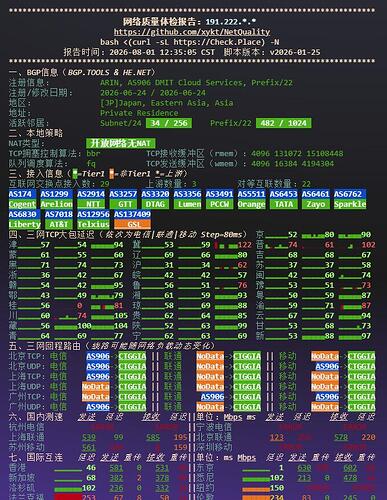The image size is (387, 500).
Task: Click the AS137409 badge
Action: [132, 214]
